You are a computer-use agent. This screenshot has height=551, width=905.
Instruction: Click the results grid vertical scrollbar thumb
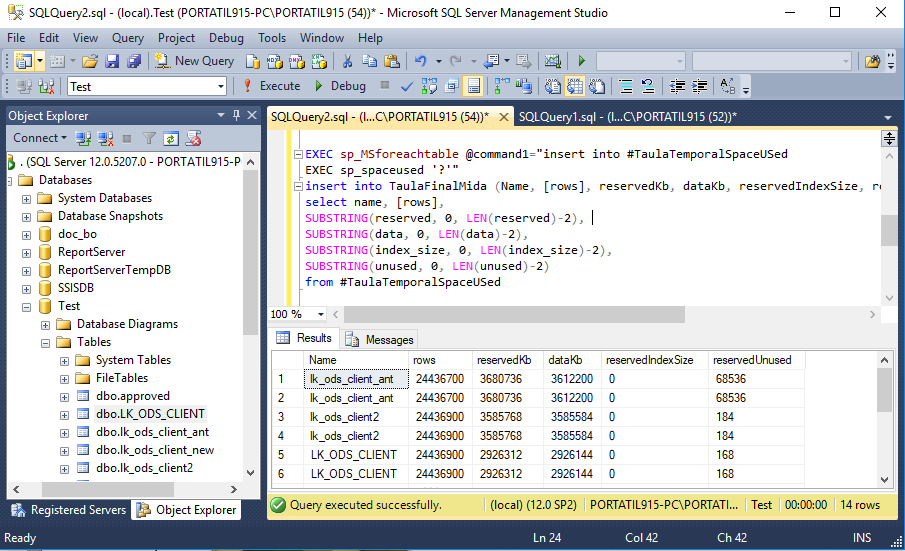tap(884, 390)
